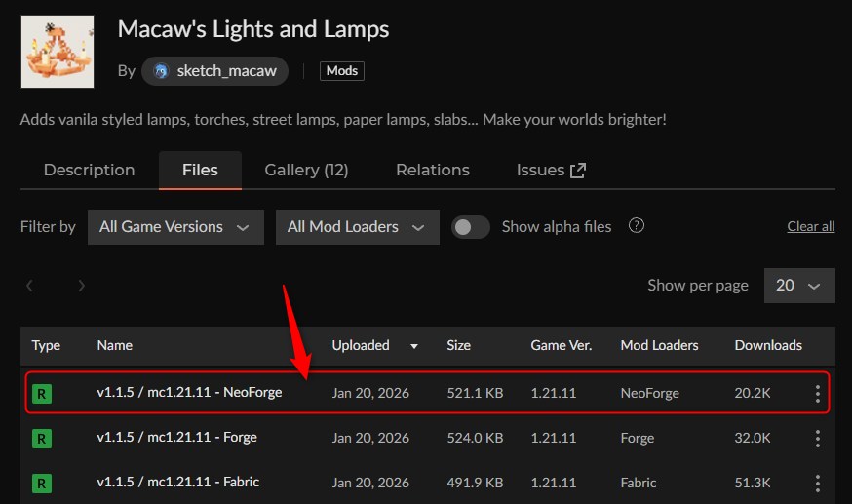Viewport: 852px width, 504px height.
Task: Click the Release badge on the NeoForge row
Action: [x=42, y=393]
